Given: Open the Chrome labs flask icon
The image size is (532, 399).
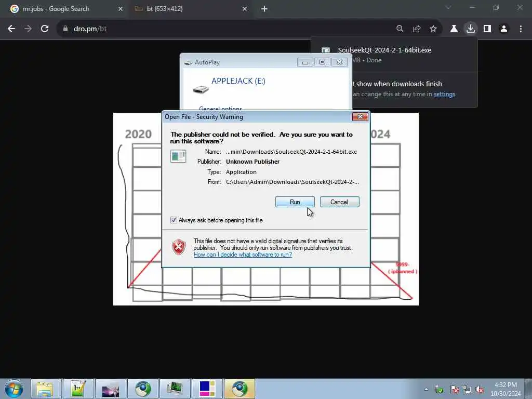Looking at the screenshot, I should coord(454,29).
